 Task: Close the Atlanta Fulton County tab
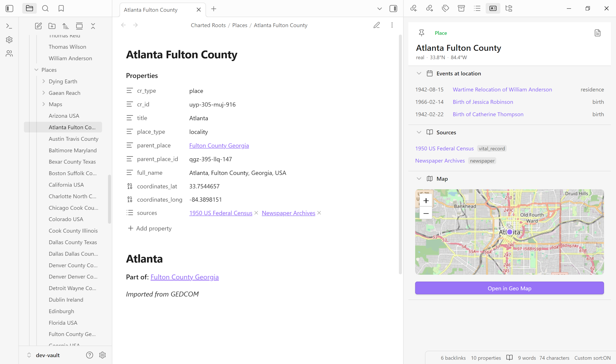coord(199,10)
